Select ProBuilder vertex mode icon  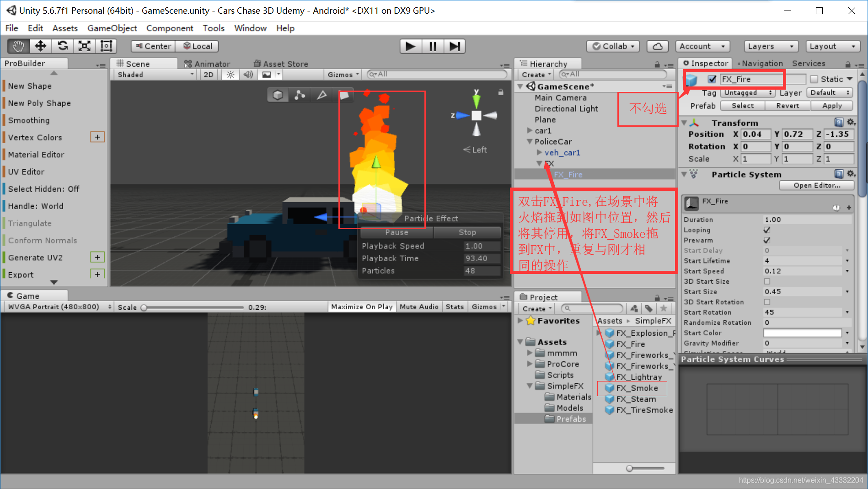pos(300,95)
